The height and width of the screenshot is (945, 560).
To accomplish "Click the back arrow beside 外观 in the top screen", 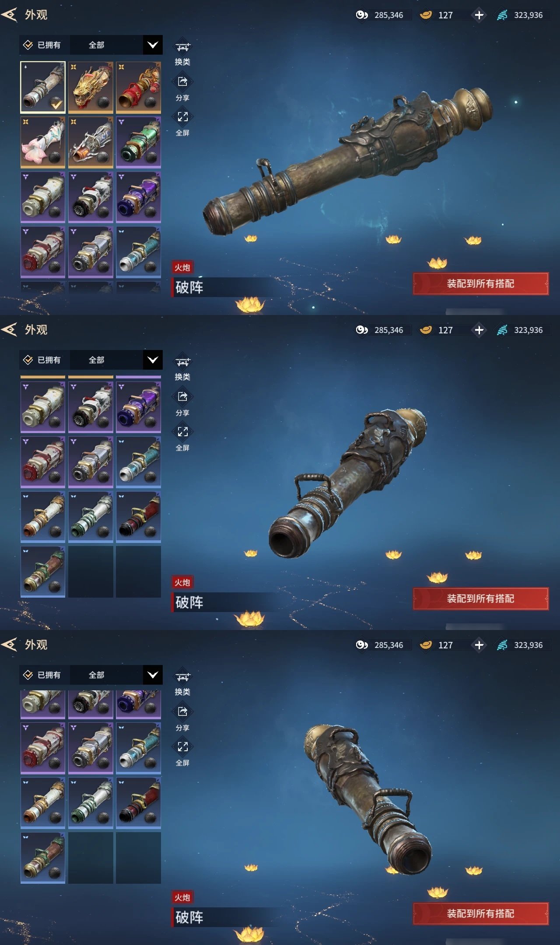I will tap(9, 15).
